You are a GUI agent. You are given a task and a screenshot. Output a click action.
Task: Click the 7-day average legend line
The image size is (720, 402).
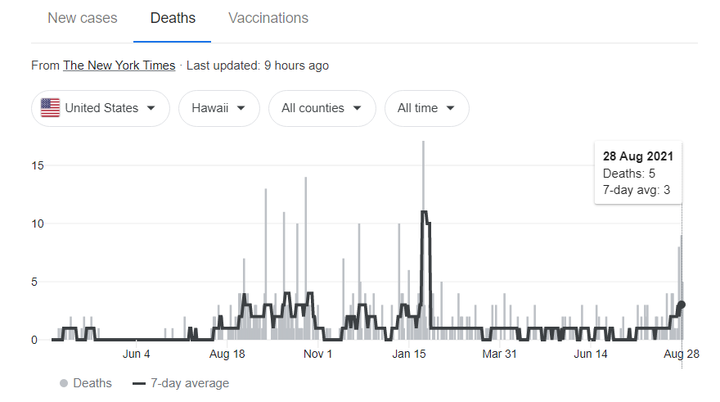coord(138,383)
